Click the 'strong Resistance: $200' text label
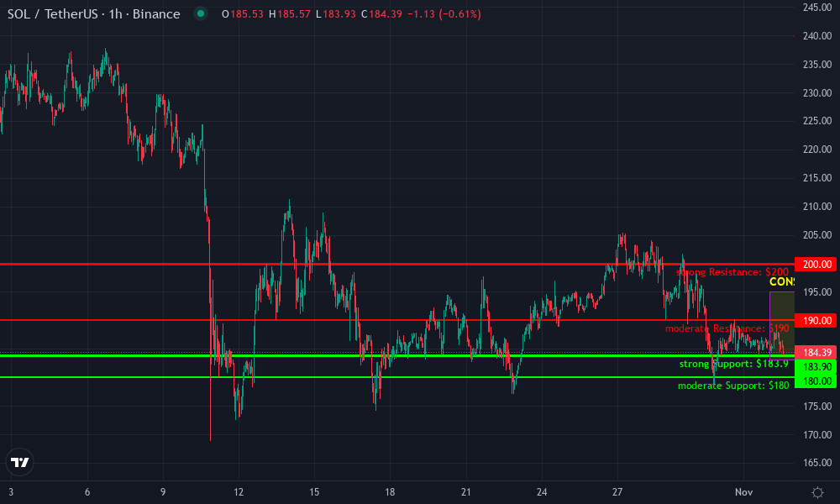 [731, 272]
